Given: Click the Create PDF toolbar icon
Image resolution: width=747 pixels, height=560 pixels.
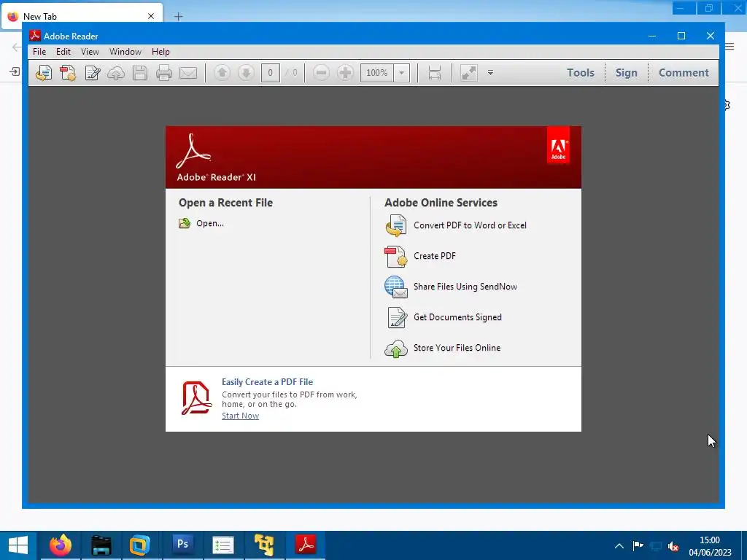Looking at the screenshot, I should (x=68, y=73).
